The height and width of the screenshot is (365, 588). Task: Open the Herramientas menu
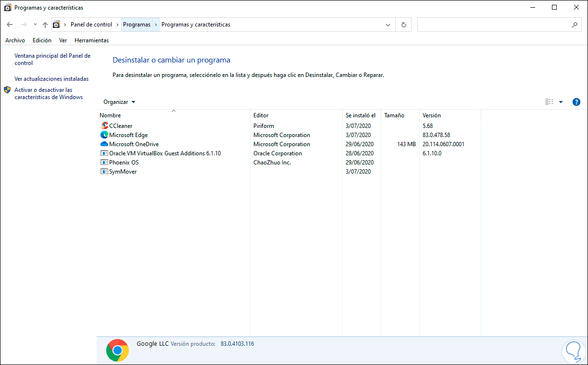click(x=91, y=40)
